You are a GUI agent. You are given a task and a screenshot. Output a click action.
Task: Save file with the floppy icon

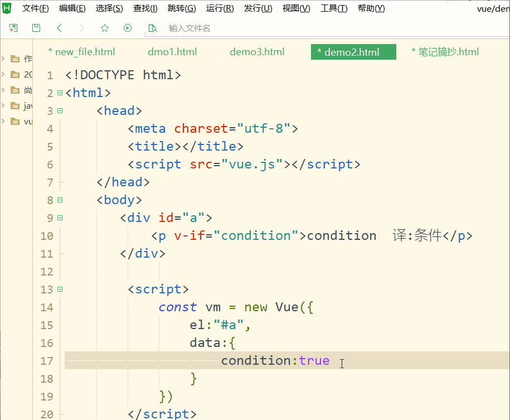(36, 28)
